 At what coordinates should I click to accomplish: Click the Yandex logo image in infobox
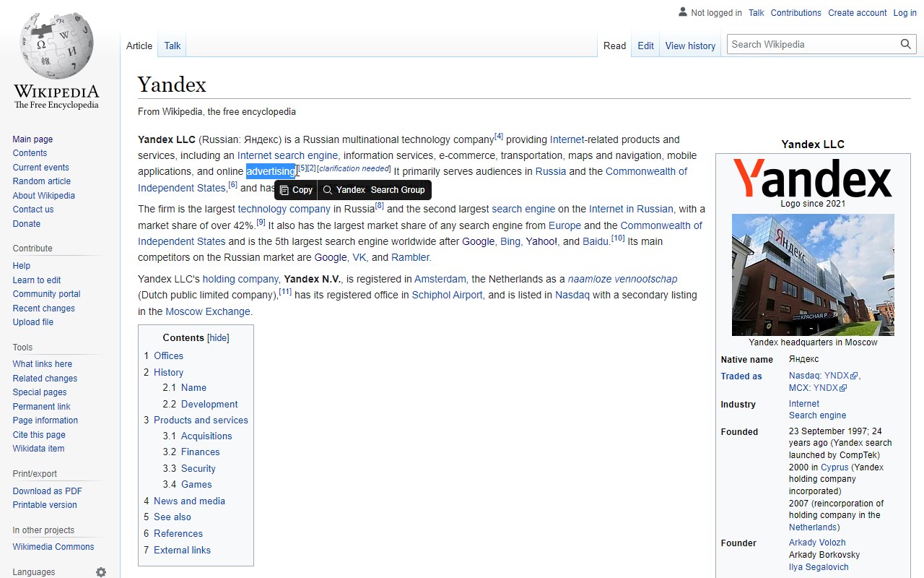click(x=813, y=178)
